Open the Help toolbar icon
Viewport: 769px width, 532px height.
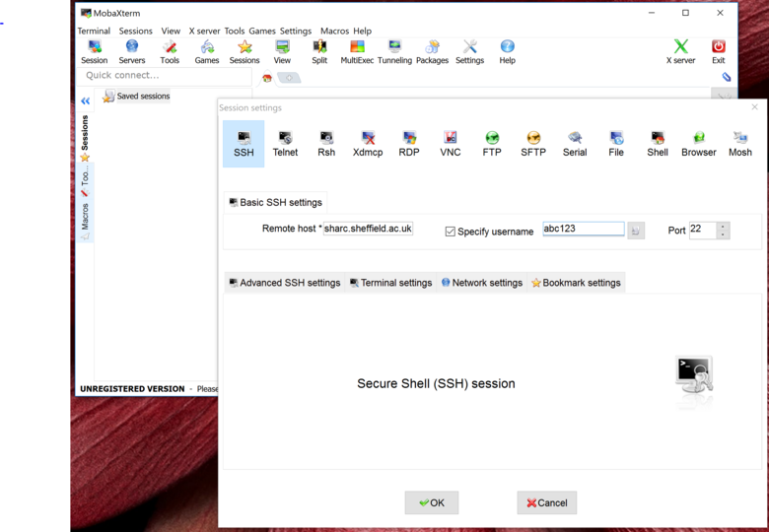(507, 52)
